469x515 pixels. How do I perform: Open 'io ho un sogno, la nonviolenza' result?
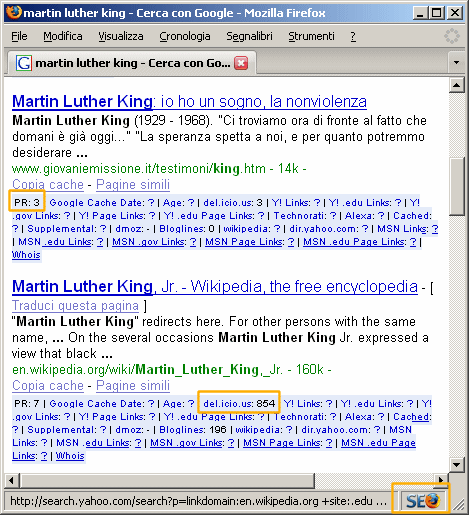(x=189, y=101)
